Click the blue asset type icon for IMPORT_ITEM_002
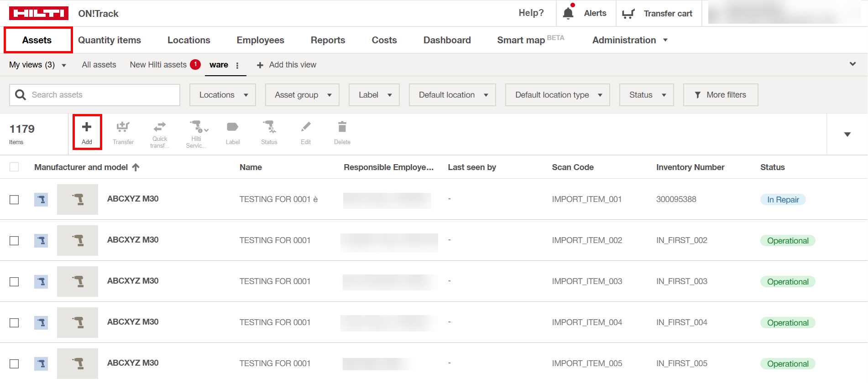This screenshot has width=868, height=383. click(x=41, y=240)
